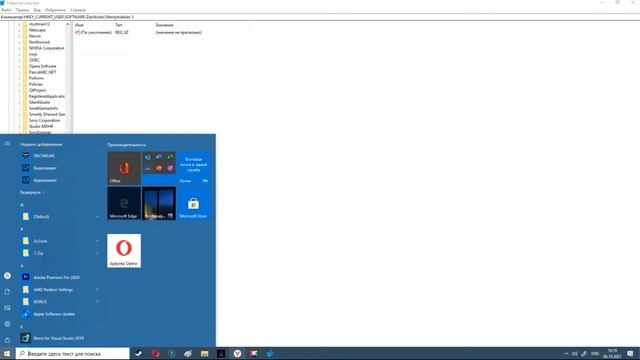
Task: Expand the Opera Software registry key
Action: click(19, 66)
